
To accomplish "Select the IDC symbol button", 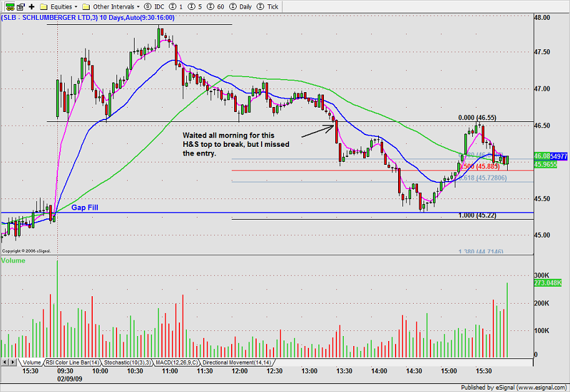I will point(154,6).
